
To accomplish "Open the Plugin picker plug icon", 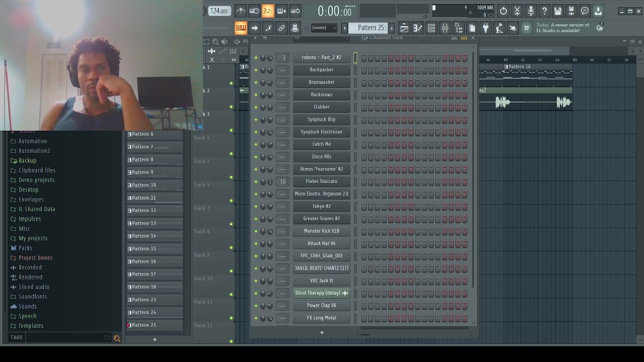I will [x=486, y=28].
